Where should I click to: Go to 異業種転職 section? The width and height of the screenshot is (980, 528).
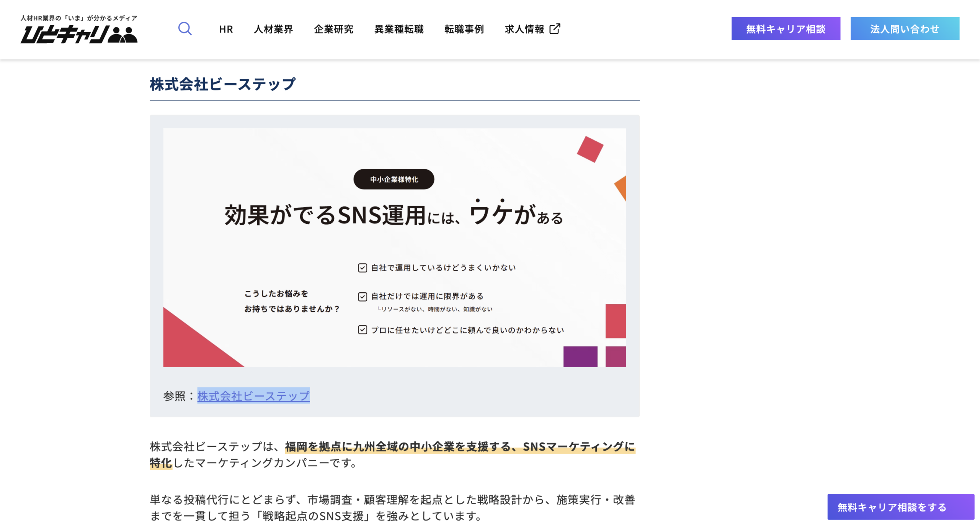(x=399, y=29)
